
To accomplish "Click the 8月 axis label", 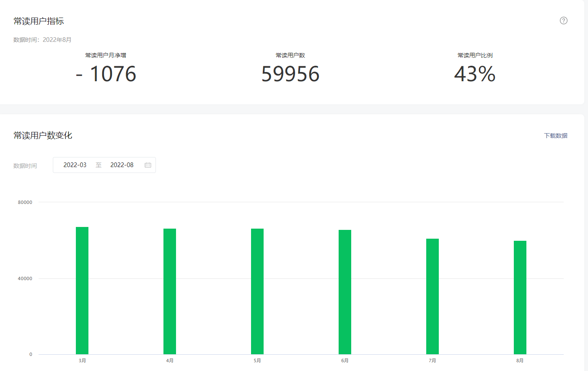I will click(x=520, y=361).
